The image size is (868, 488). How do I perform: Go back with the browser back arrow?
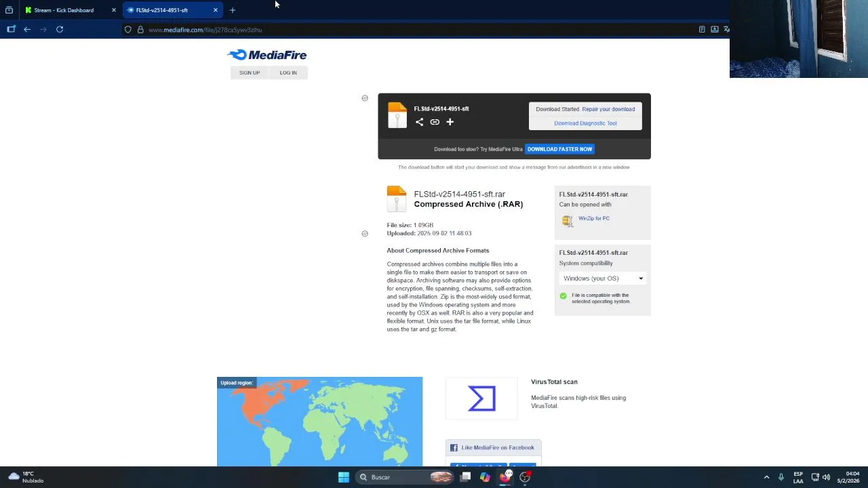click(x=27, y=29)
